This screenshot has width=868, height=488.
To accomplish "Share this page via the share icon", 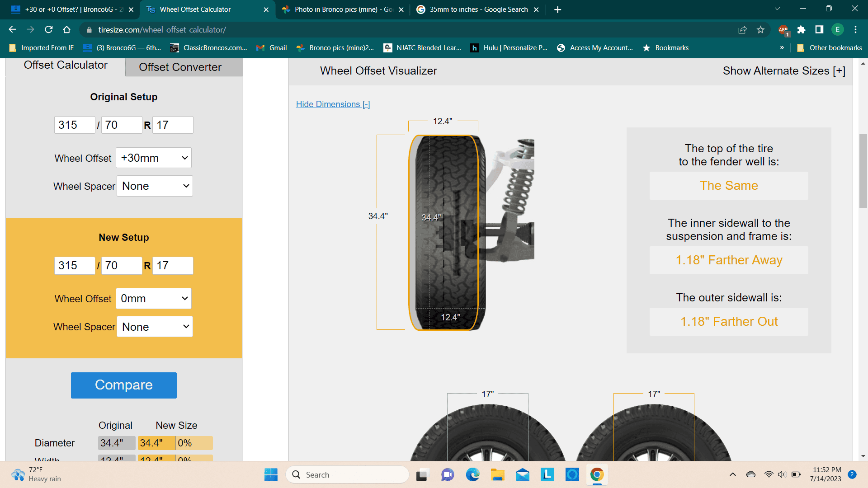I will [x=742, y=30].
